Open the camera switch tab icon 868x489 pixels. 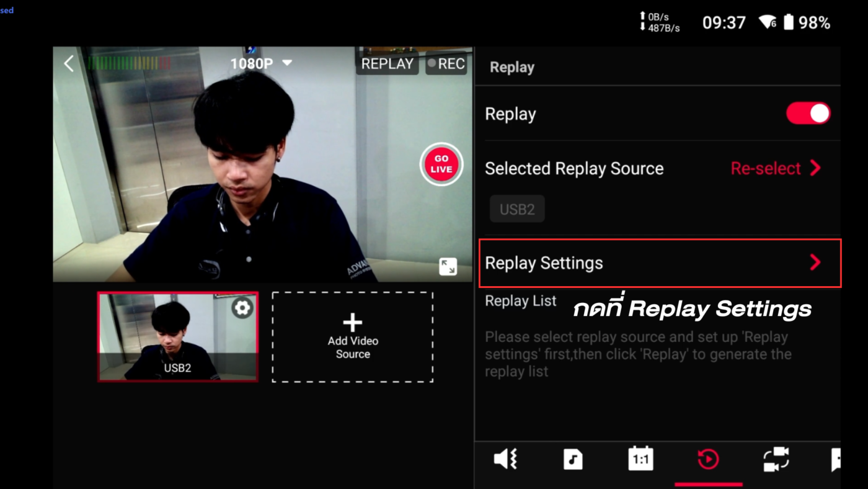pyautogui.click(x=776, y=459)
